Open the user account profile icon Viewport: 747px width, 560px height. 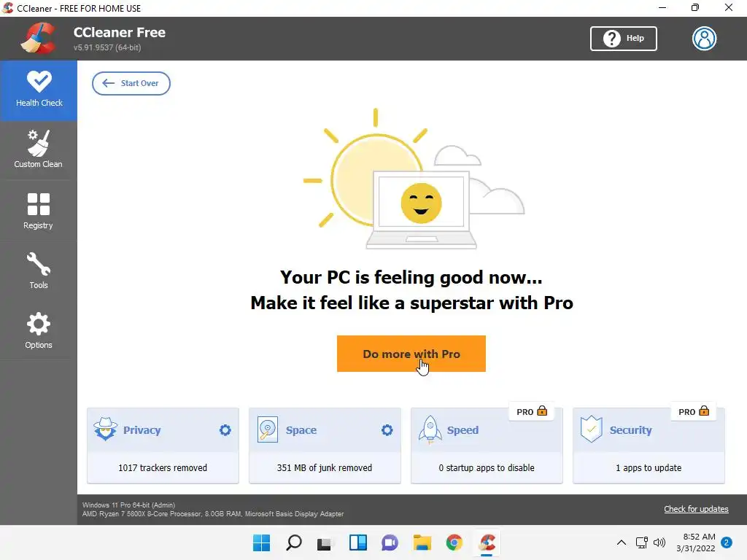pos(704,39)
